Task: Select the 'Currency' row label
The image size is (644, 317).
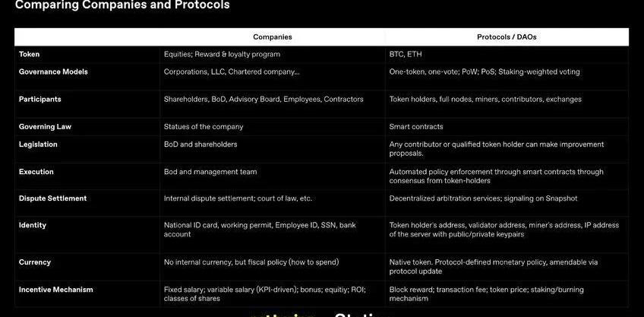Action: (35, 262)
